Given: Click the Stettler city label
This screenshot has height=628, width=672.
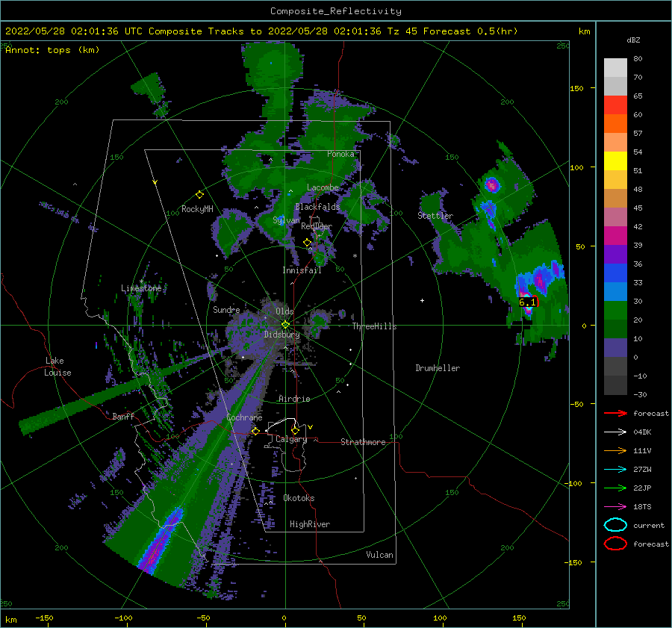Looking at the screenshot, I should pyautogui.click(x=435, y=216).
